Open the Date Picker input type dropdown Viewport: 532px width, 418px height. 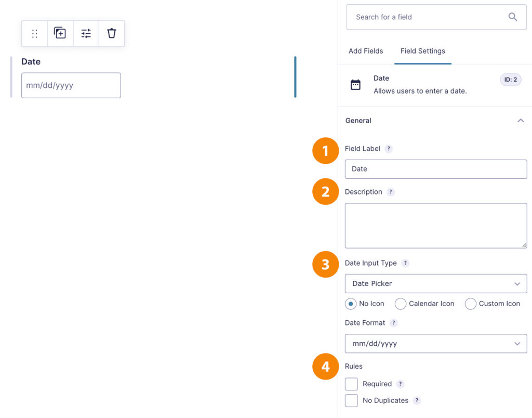point(436,283)
